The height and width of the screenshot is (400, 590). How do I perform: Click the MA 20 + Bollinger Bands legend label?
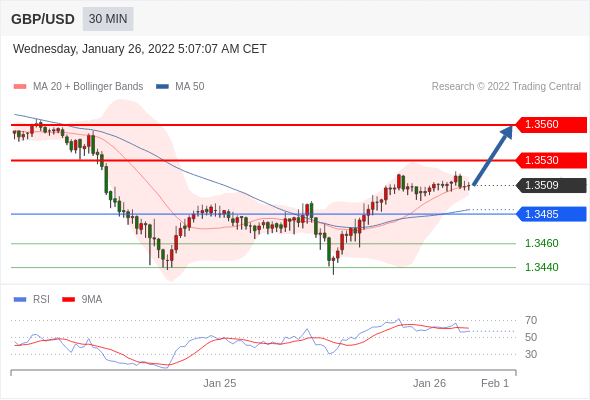pos(88,87)
